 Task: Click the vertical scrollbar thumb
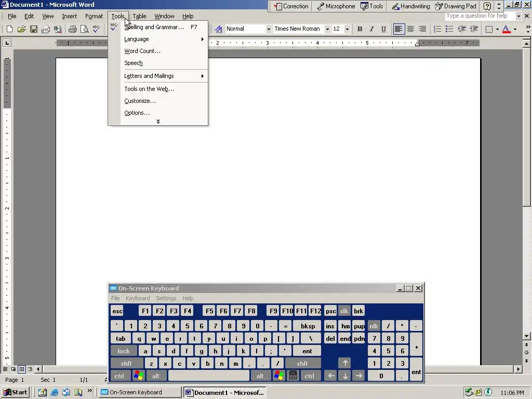click(527, 127)
